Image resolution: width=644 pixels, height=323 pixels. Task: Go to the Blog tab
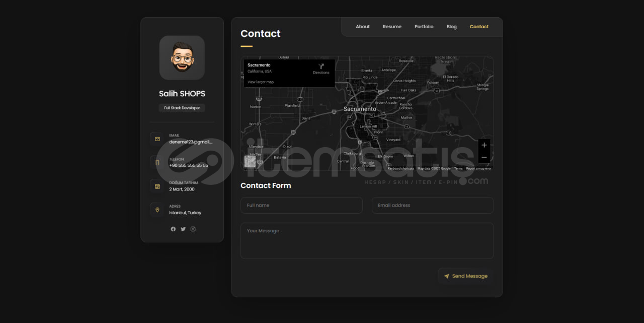click(x=451, y=27)
